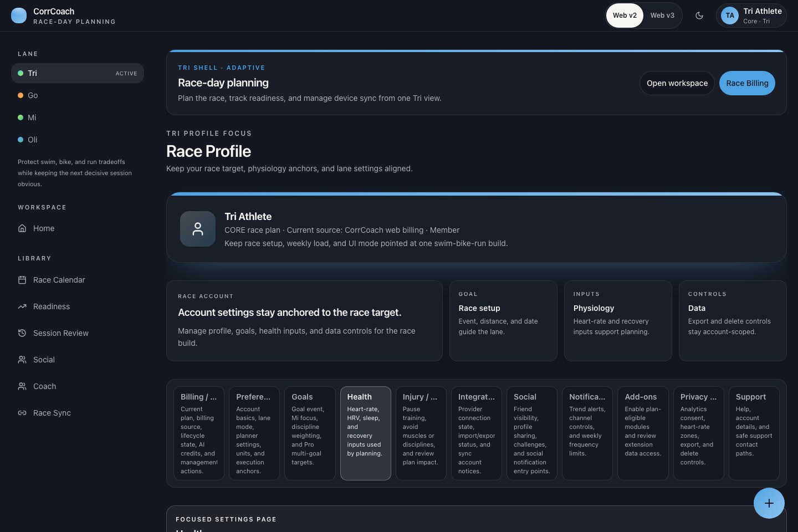Click the CorrCoach logo icon
The width and height of the screenshot is (798, 532).
coord(19,16)
